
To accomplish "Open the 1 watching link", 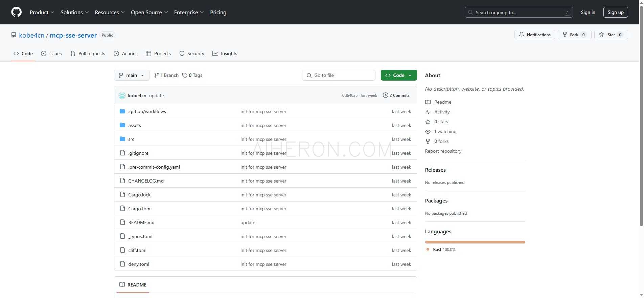I will click(445, 131).
